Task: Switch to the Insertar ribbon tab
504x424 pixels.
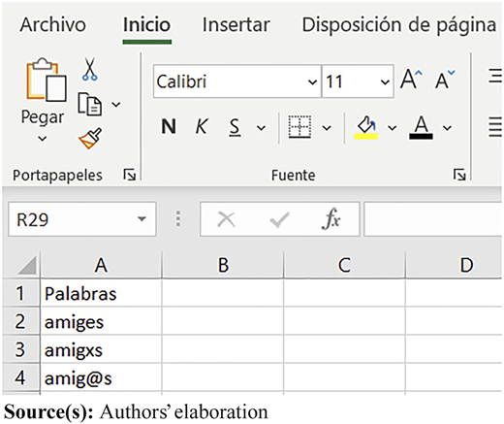Action: point(236,24)
